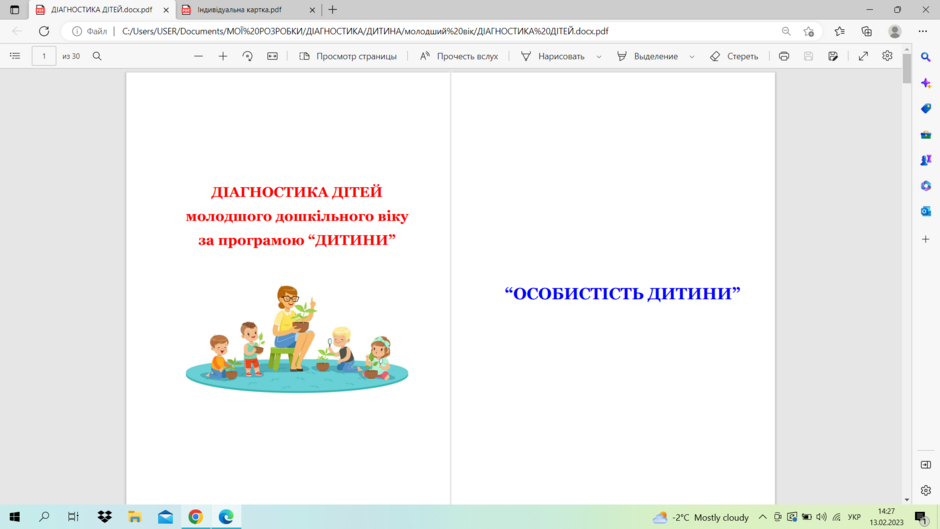
Task: Open sidebar Search
Action: 926,57
